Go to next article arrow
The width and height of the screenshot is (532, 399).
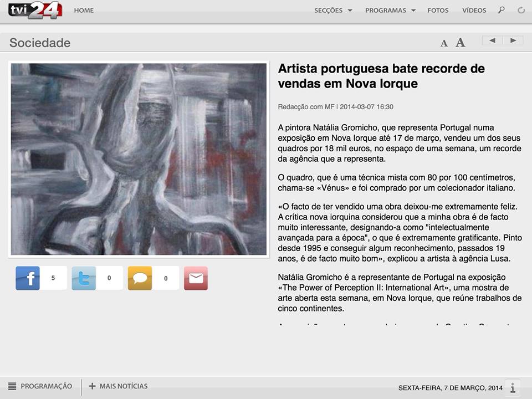coord(513,40)
